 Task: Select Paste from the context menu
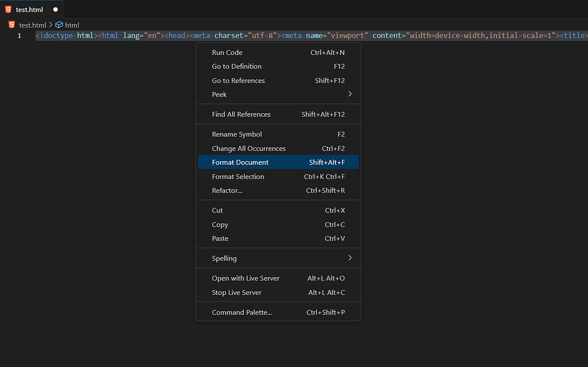point(278,239)
